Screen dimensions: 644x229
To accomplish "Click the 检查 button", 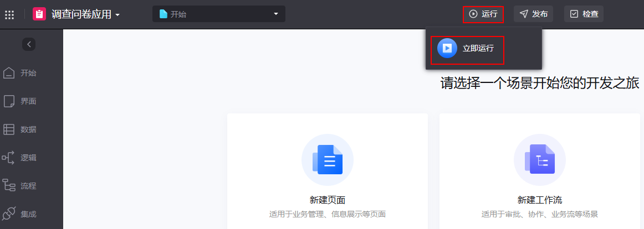I will (x=584, y=14).
